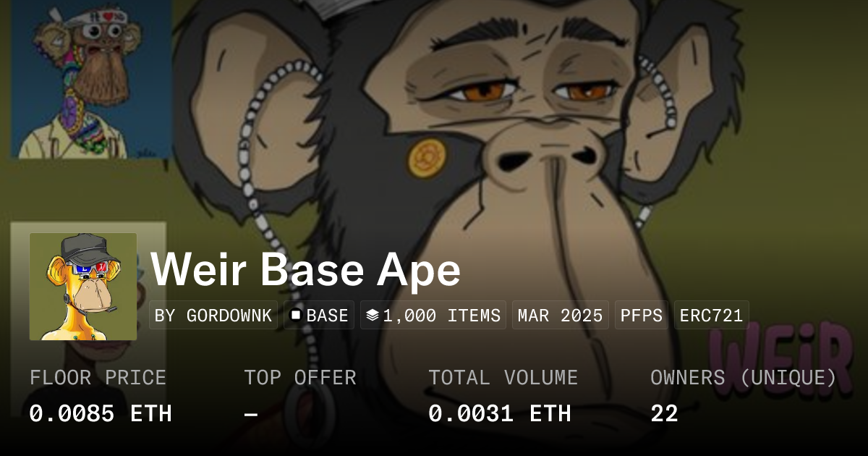Select the BASE chain tag
The image size is (868, 456).
point(319,316)
